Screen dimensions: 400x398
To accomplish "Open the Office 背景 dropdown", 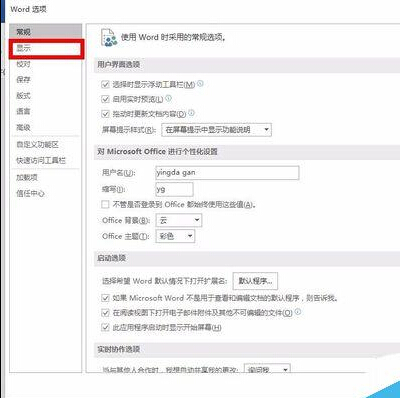I will (179, 220).
